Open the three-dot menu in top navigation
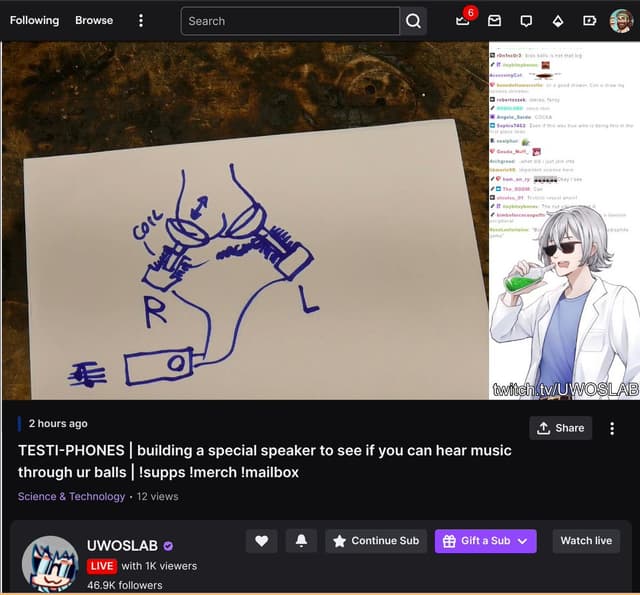 (x=141, y=21)
